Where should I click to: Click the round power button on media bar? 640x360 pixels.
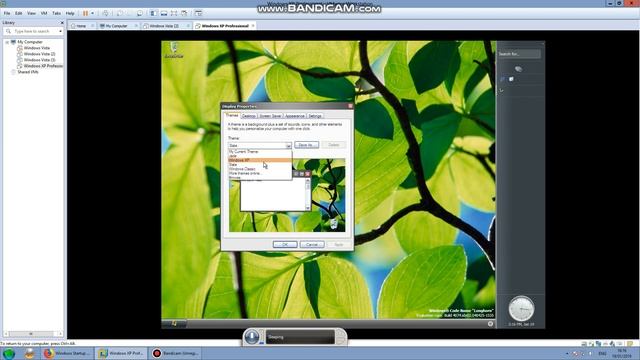pos(252,337)
